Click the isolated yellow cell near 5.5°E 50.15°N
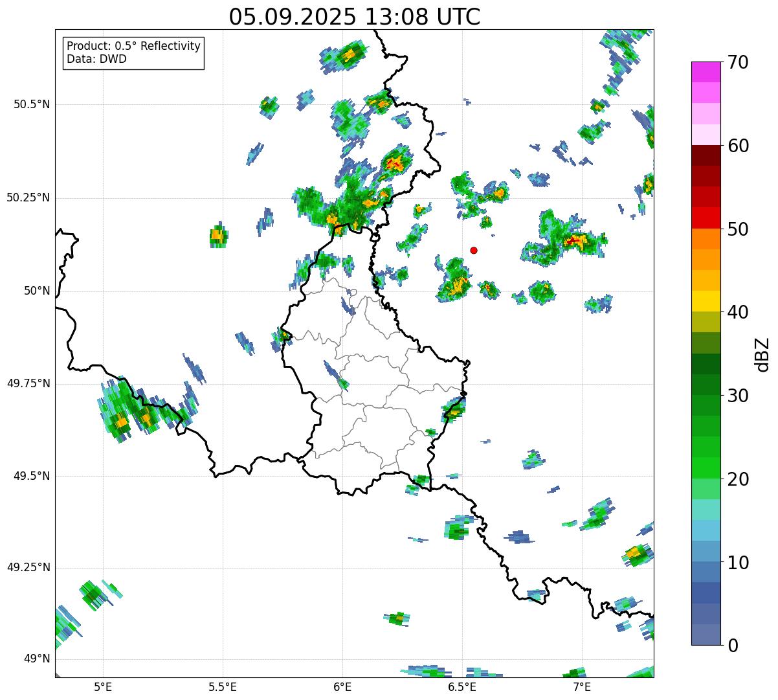Image resolution: width=778 pixels, height=700 pixels. 219,236
